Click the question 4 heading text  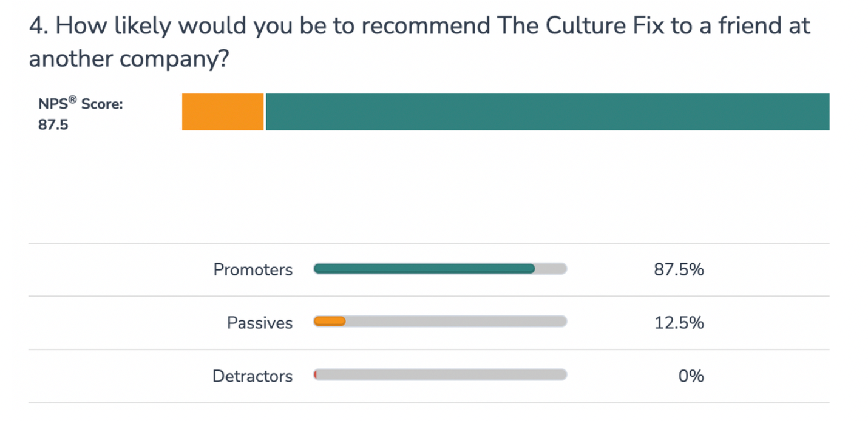point(419,27)
